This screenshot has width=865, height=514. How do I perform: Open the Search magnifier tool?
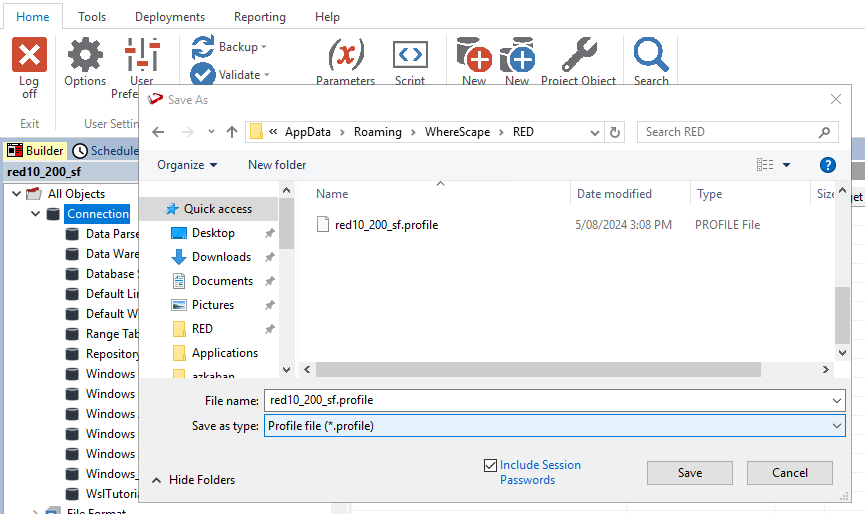point(651,55)
